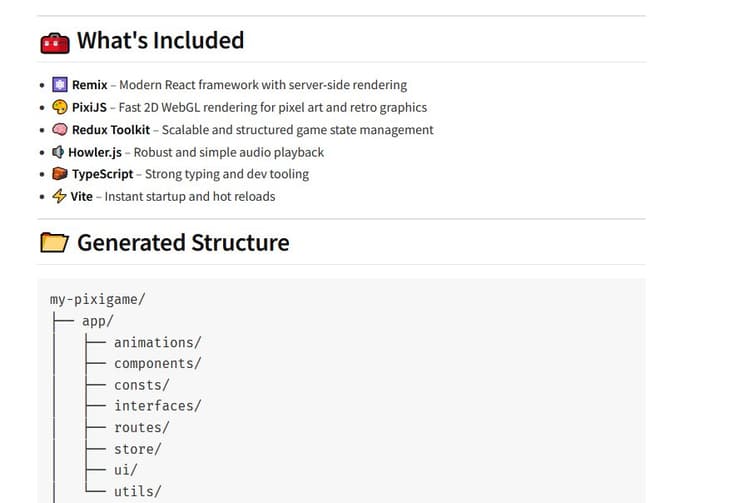Screen dimensions: 750x503
Task: Click the speaker icon next to Howler.js
Action: [x=58, y=152]
